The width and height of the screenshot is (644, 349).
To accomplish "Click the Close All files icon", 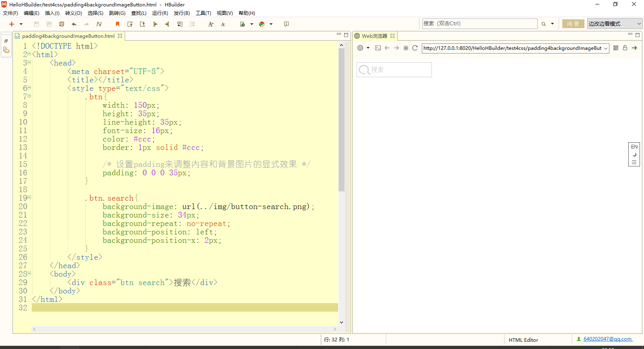I will point(62,24).
